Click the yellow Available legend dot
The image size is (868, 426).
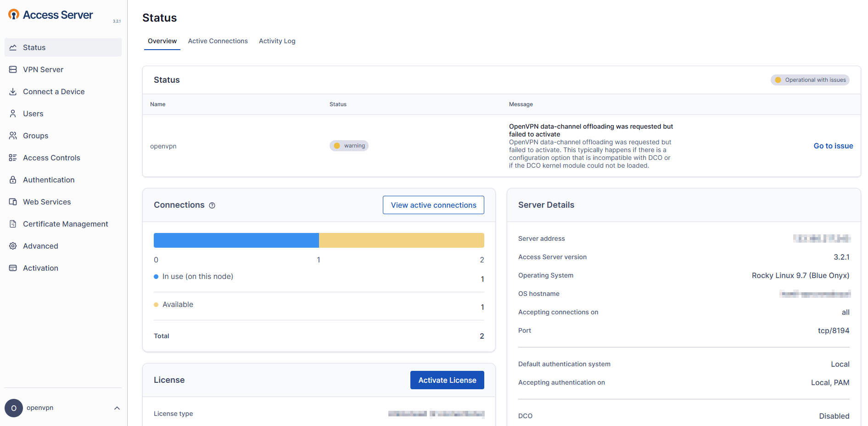click(156, 305)
